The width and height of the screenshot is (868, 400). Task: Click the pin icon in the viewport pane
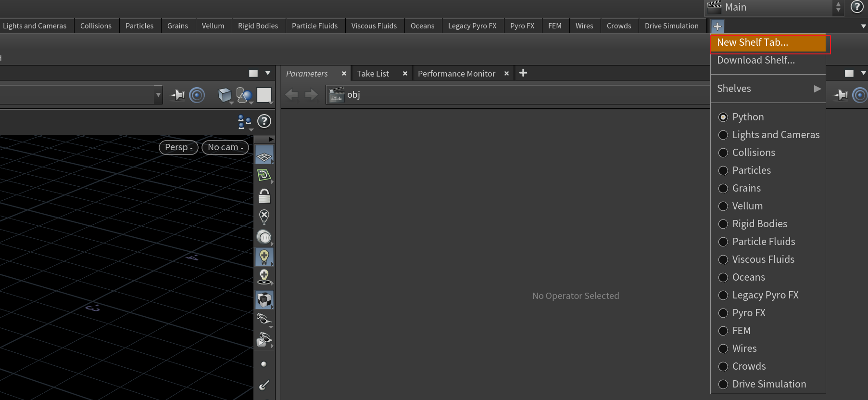[x=177, y=95]
